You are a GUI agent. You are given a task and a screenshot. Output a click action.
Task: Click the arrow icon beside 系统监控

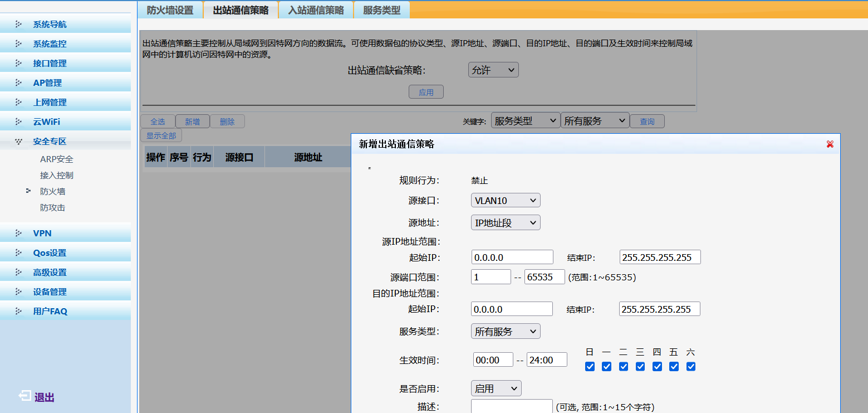tap(19, 43)
